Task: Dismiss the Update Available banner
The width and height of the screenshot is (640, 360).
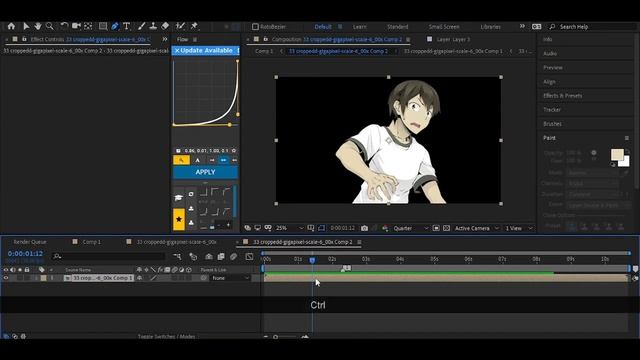Action: coord(177,51)
